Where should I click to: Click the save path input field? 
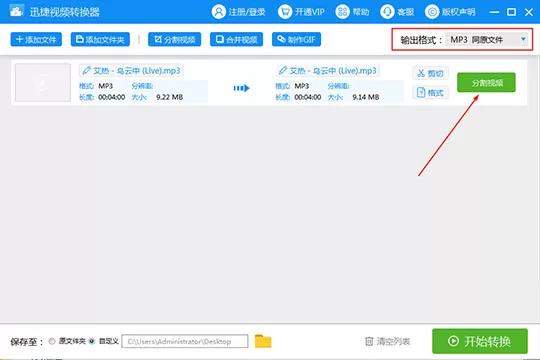pyautogui.click(x=185, y=341)
